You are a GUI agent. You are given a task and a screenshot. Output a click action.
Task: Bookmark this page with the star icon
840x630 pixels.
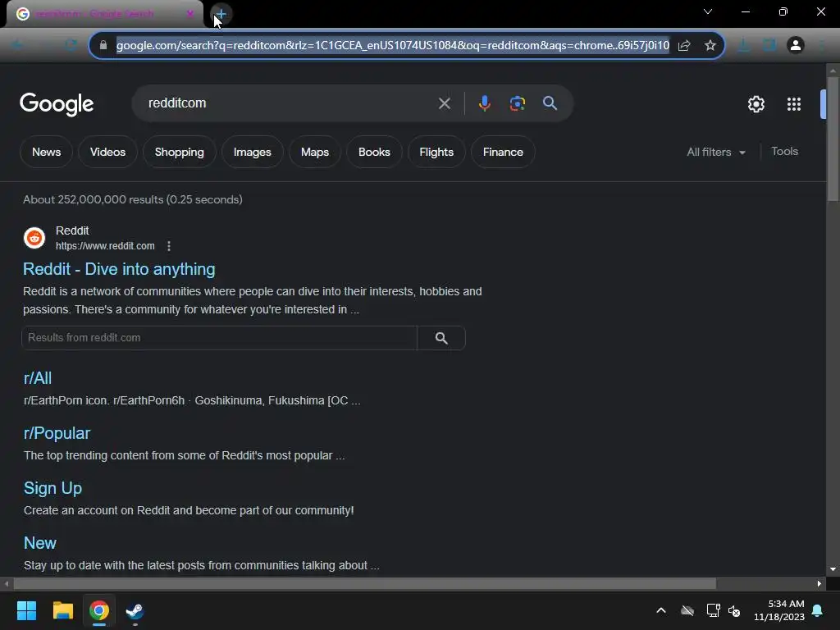[x=710, y=46]
